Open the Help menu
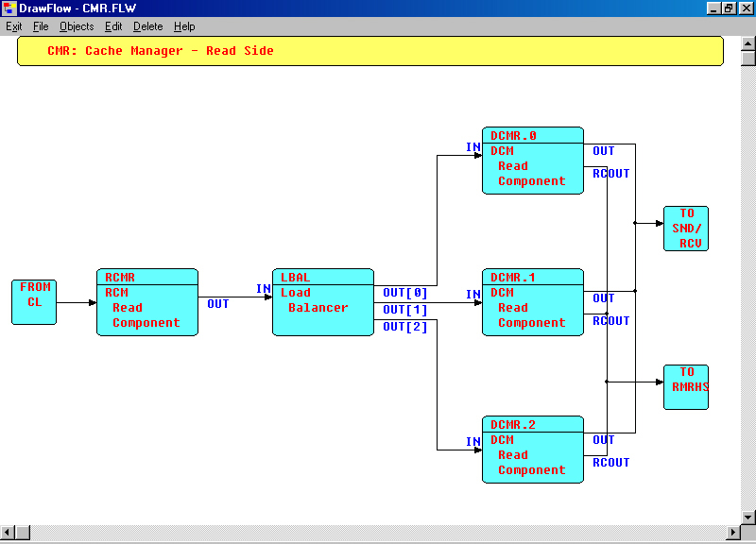This screenshot has height=544, width=756. [x=184, y=26]
